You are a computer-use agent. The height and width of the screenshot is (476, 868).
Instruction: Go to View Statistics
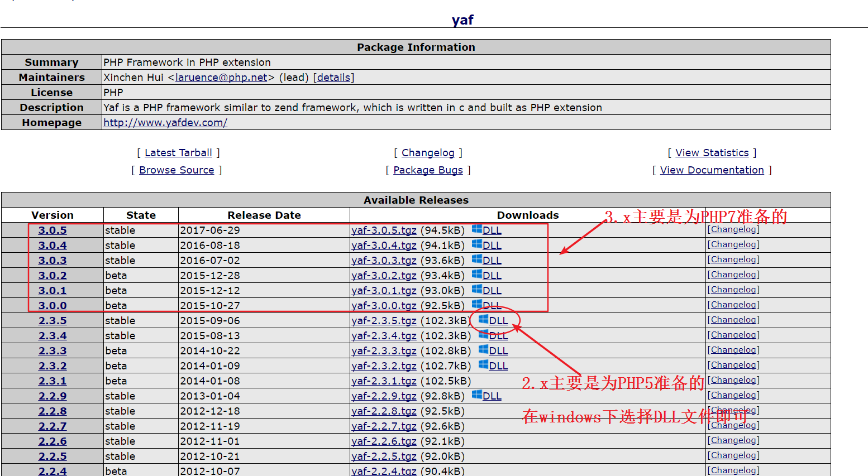click(712, 153)
